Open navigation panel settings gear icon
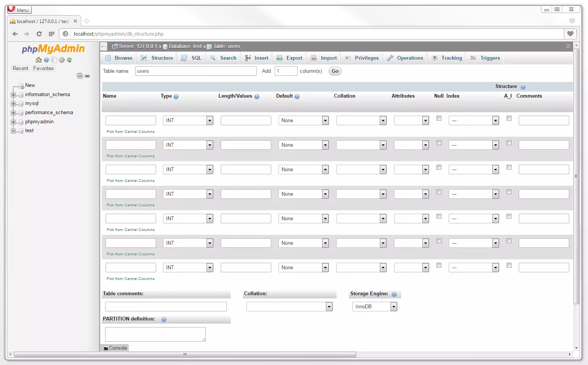 coord(62,60)
